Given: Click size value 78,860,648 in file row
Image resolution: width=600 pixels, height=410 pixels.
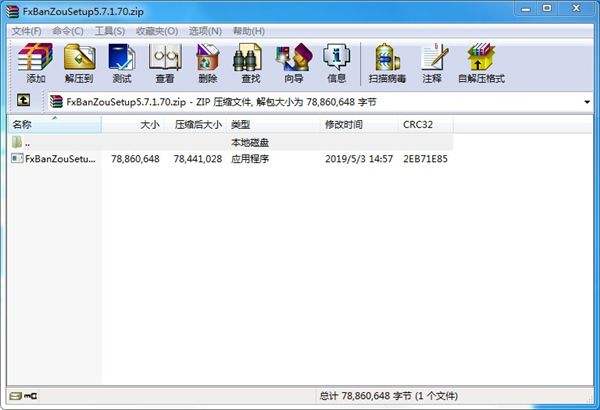Looking at the screenshot, I should pyautogui.click(x=135, y=158).
